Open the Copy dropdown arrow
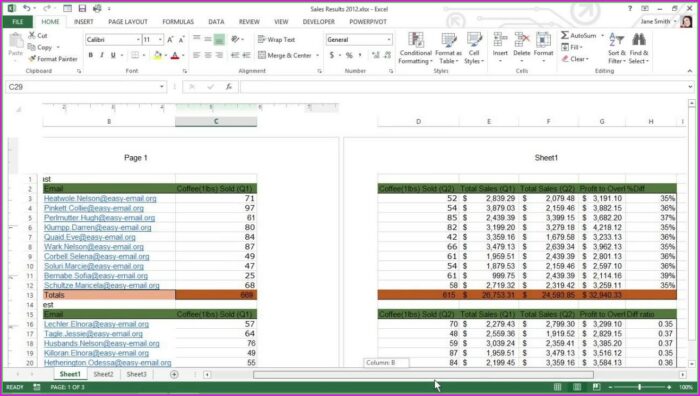This screenshot has width=700, height=396. (x=58, y=47)
